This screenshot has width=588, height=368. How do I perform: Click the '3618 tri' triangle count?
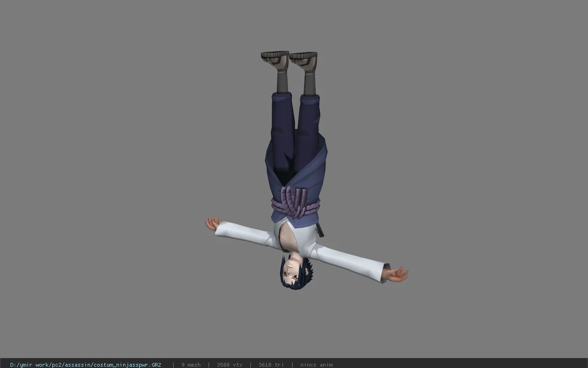pyautogui.click(x=271, y=365)
